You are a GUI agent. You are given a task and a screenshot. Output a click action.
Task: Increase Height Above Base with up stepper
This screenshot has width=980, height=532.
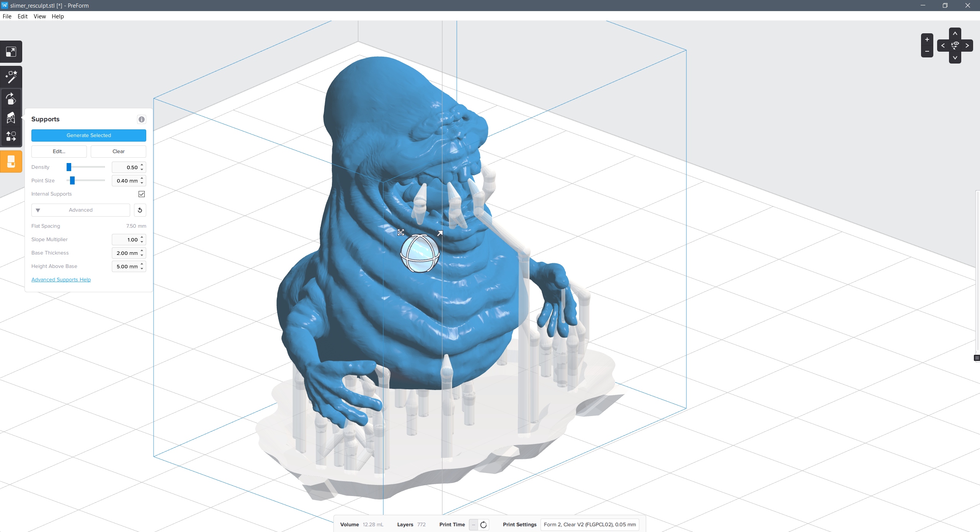click(x=142, y=264)
